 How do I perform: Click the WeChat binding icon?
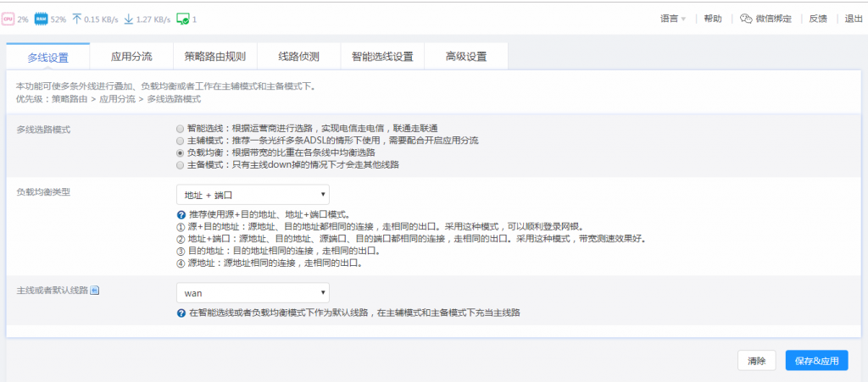tap(746, 18)
